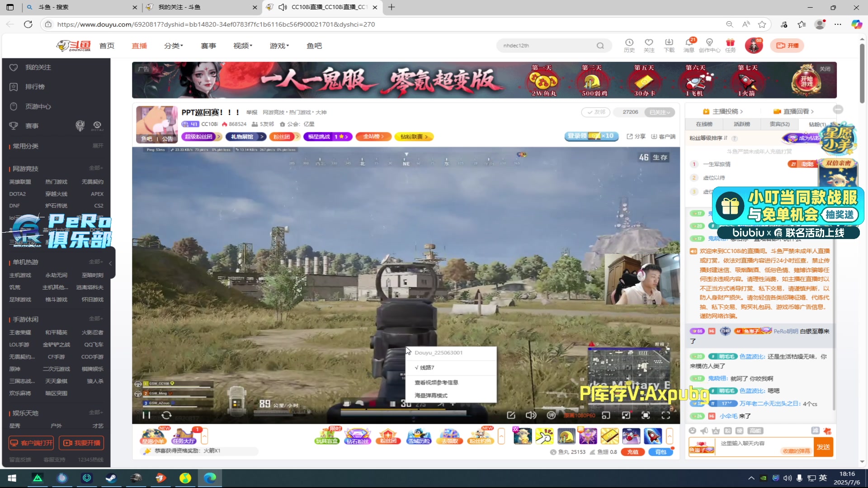Open the 关注 heart icon in header
Screen dimensions: 868x488
(649, 45)
